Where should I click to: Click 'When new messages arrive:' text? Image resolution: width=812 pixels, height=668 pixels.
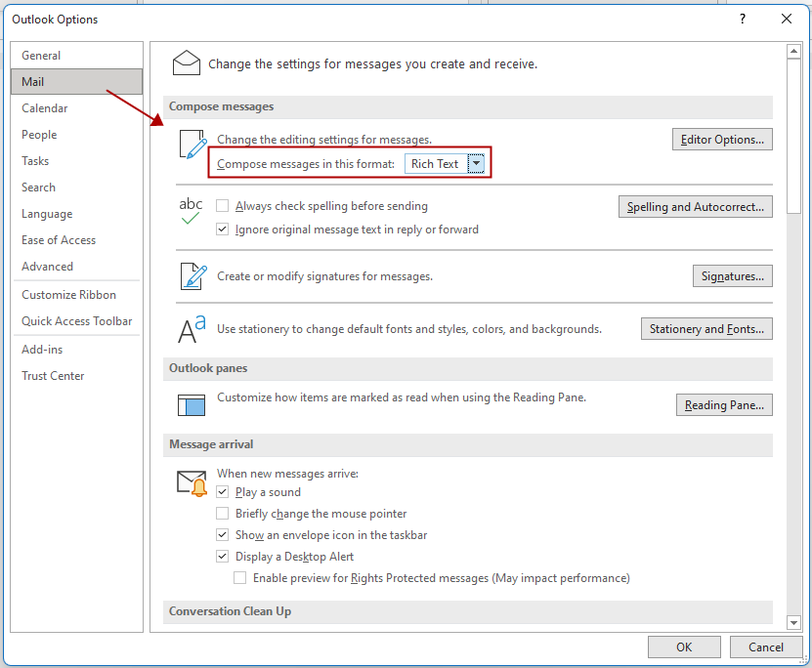[x=287, y=474]
